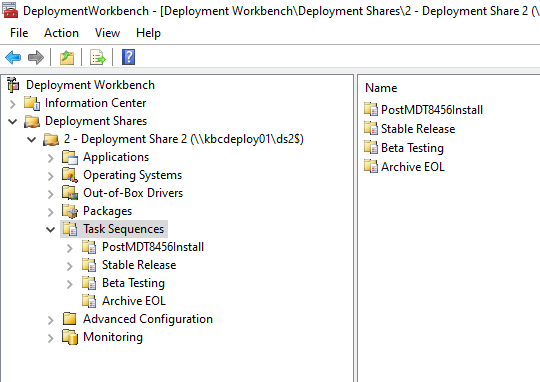Select the Out-of-Box Drivers node icon
This screenshot has width=540, height=382.
(70, 193)
